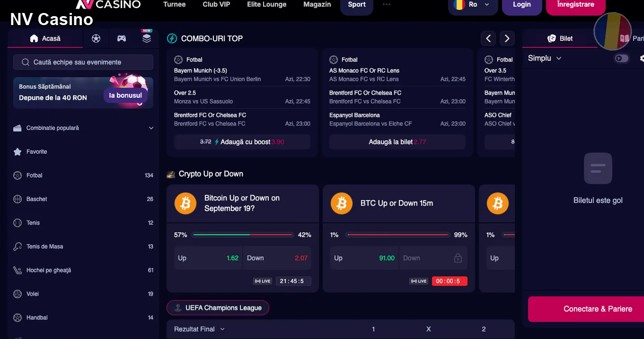This screenshot has width=644, height=339.
Task: Click the Crypto Up or Down section icon
Action: (x=170, y=174)
